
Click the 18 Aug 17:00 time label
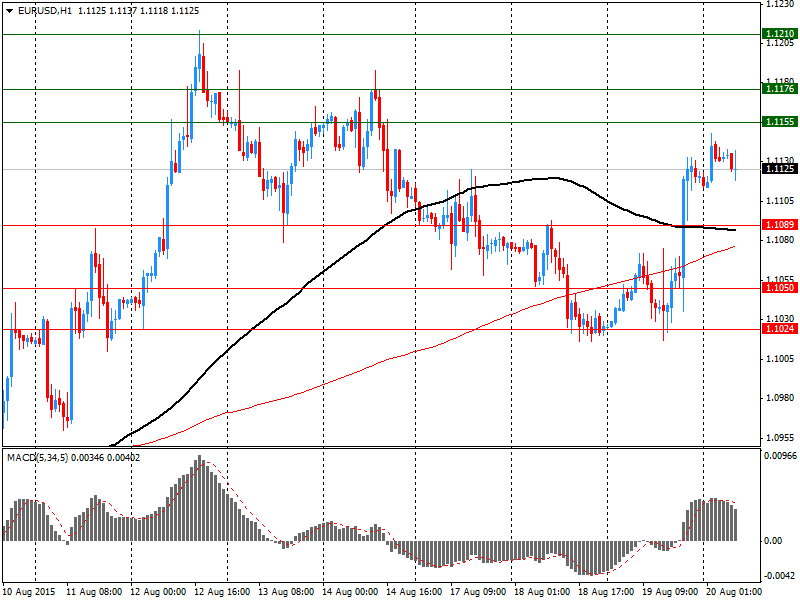[x=606, y=592]
